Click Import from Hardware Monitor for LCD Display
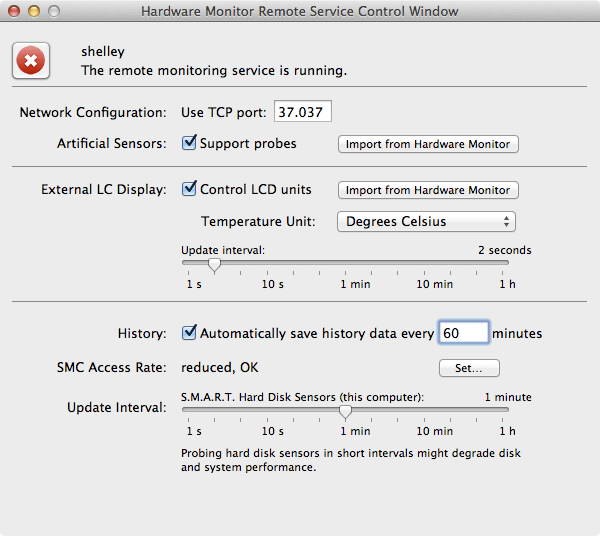 (428, 190)
